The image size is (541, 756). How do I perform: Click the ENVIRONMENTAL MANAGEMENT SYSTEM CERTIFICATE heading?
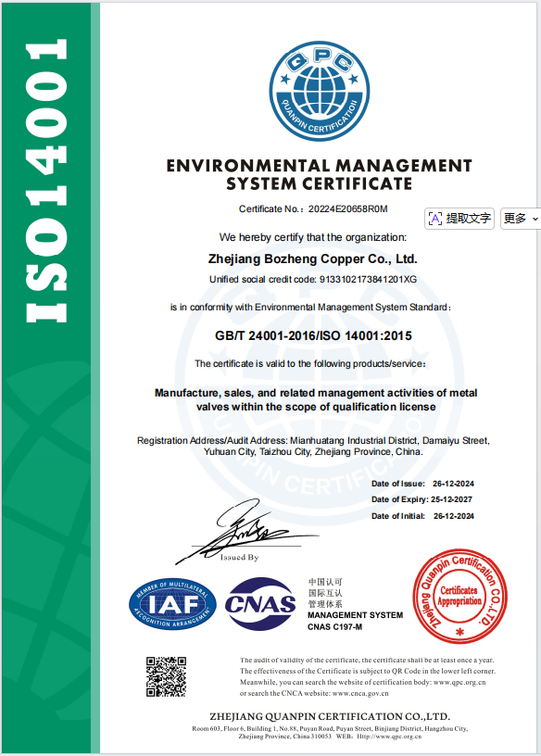click(319, 174)
